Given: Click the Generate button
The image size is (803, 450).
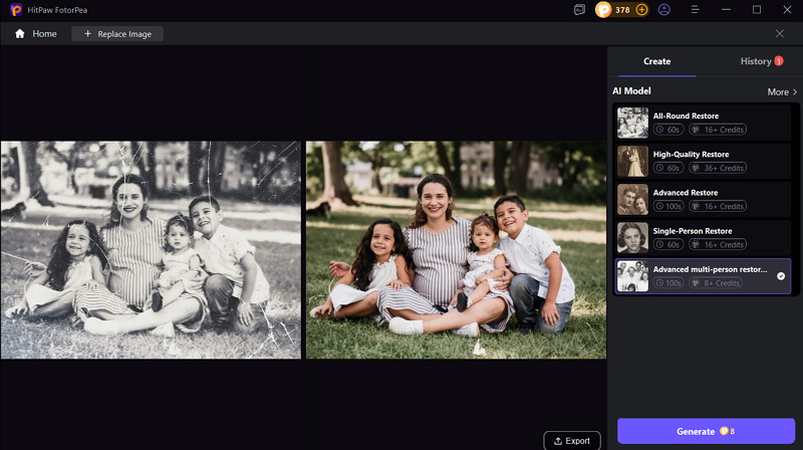Looking at the screenshot, I should tap(706, 431).
